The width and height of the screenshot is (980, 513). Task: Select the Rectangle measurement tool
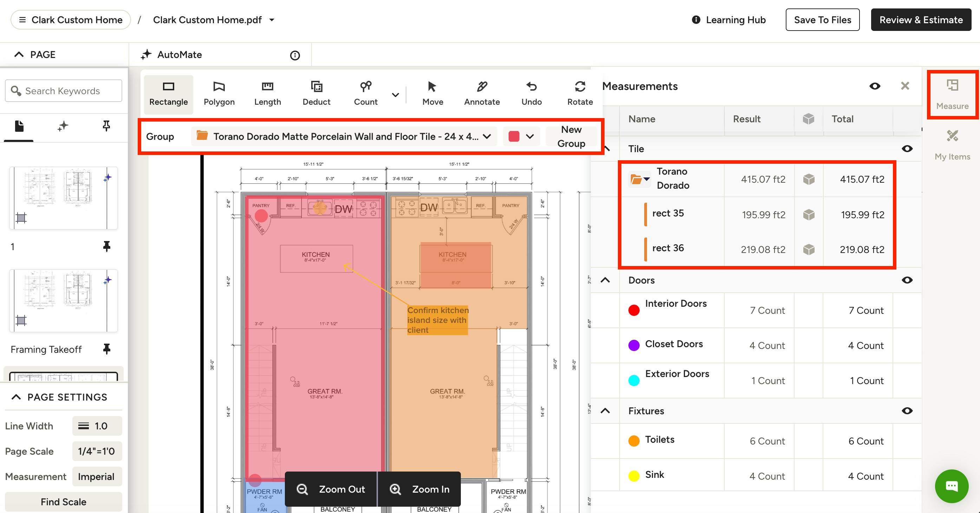click(169, 94)
